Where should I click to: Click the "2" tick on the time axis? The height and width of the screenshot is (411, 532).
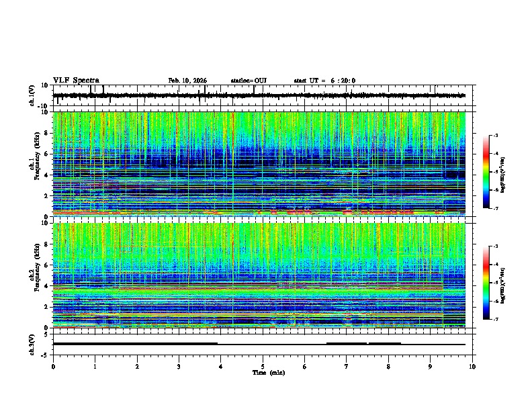(x=137, y=367)
